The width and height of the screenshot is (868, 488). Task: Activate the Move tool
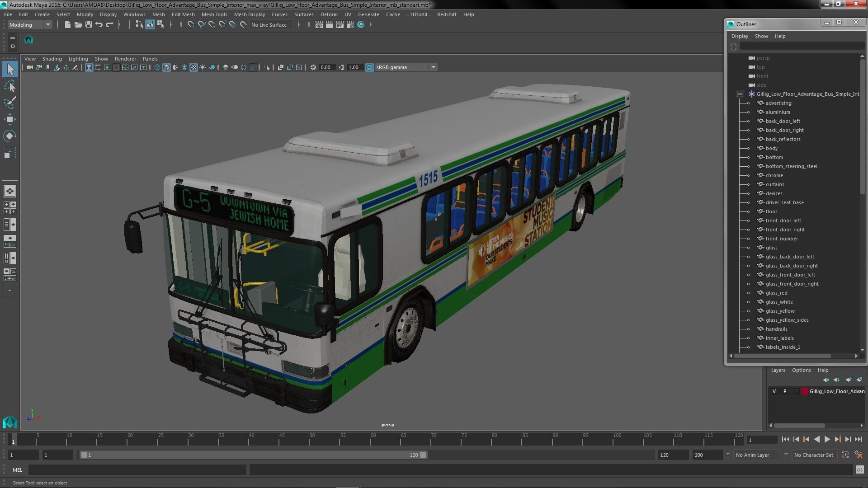click(10, 119)
